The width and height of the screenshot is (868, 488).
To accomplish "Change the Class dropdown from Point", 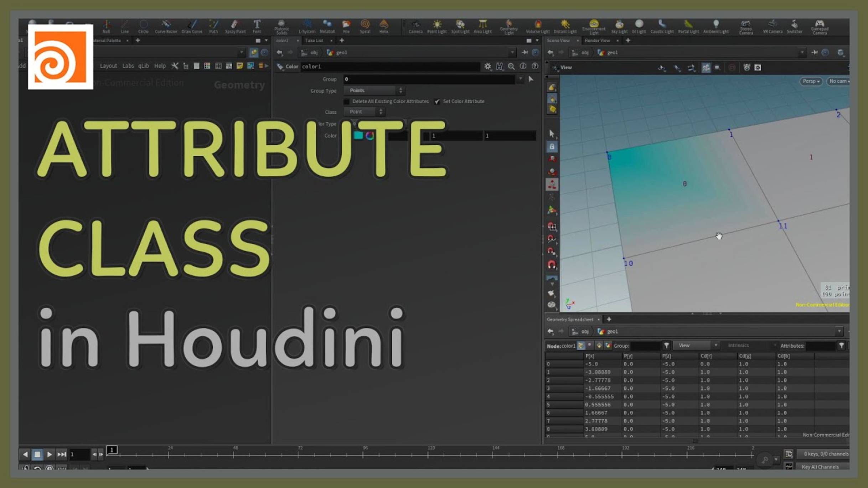I will [364, 111].
